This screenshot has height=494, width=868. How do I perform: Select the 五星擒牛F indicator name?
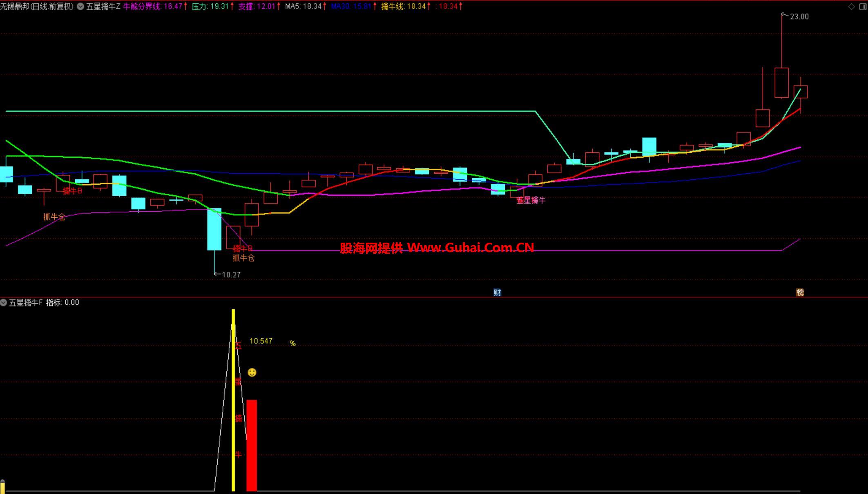tap(26, 302)
